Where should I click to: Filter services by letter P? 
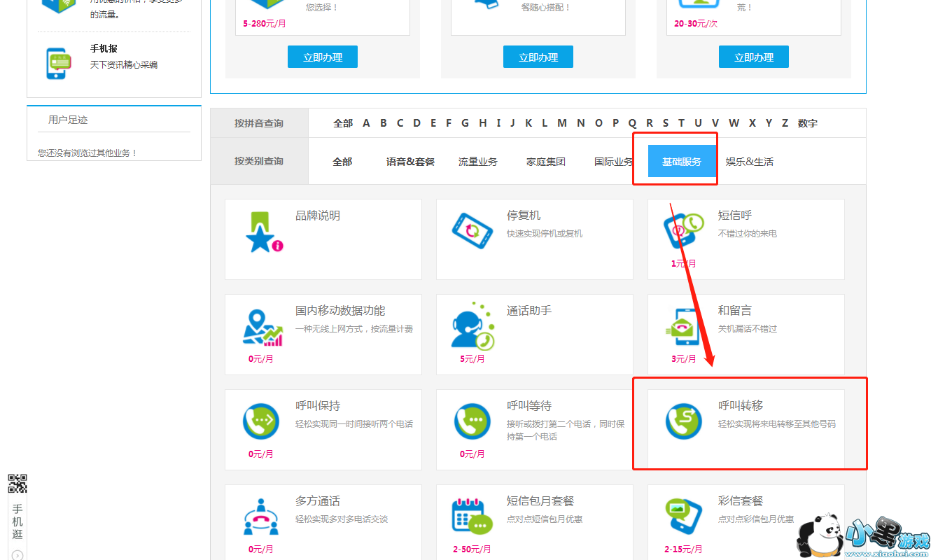pyautogui.click(x=616, y=123)
